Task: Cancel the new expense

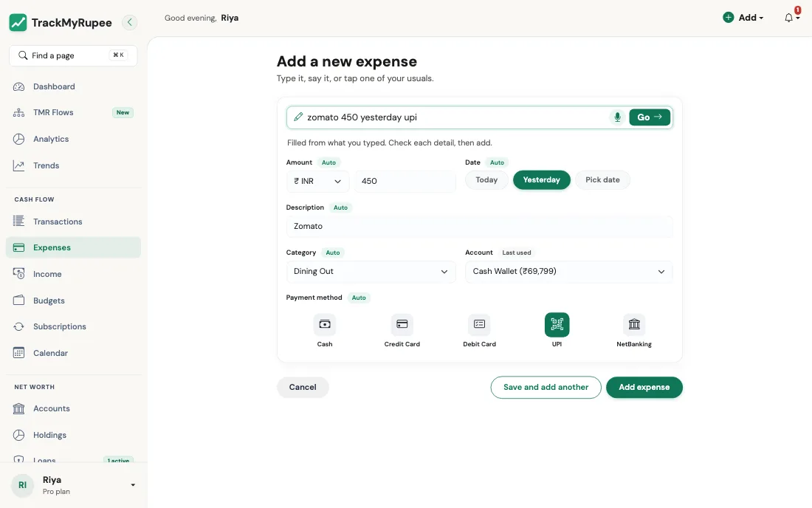Action: (x=303, y=388)
